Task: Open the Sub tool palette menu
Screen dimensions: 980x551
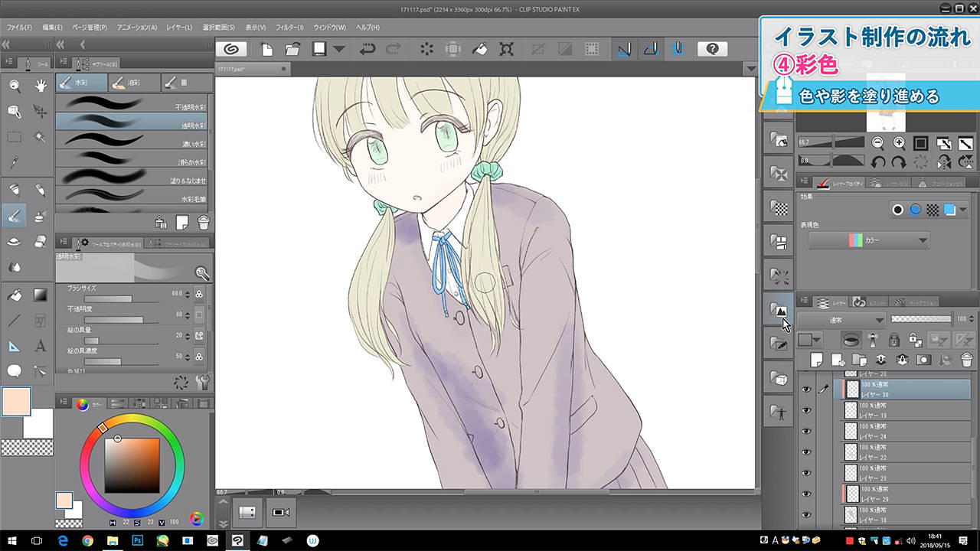Action: (62, 63)
